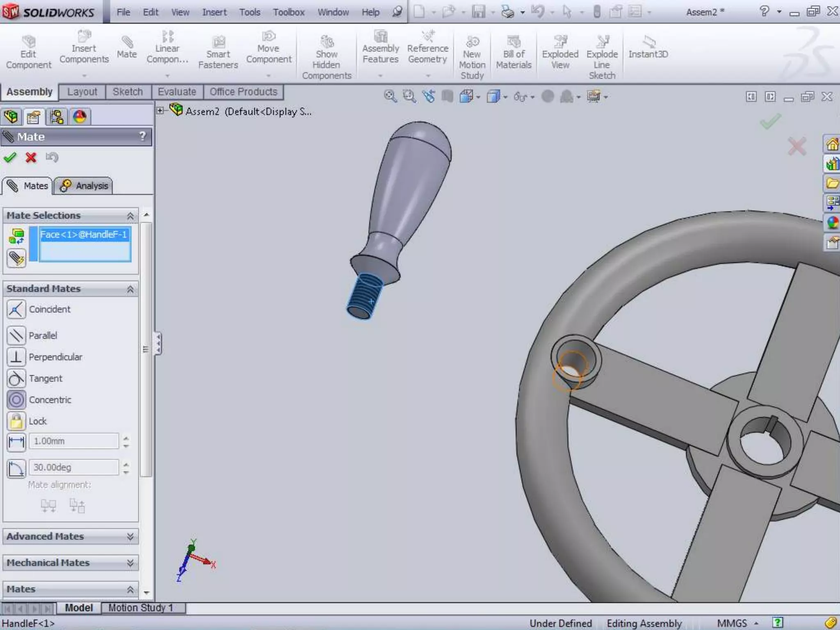
Task: Click the 1.00mm distance input field
Action: [x=74, y=441]
